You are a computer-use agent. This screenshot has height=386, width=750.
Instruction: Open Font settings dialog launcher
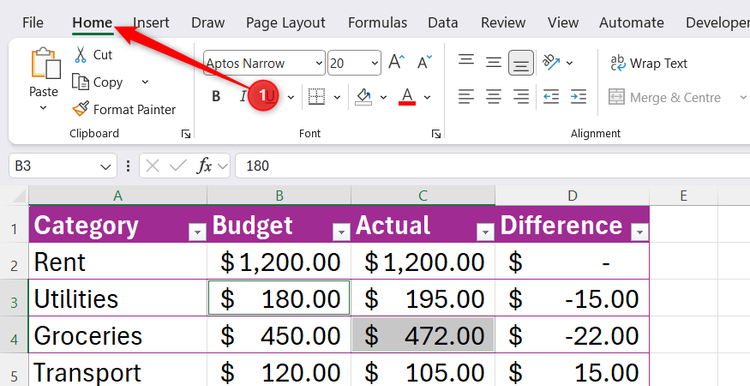point(436,134)
